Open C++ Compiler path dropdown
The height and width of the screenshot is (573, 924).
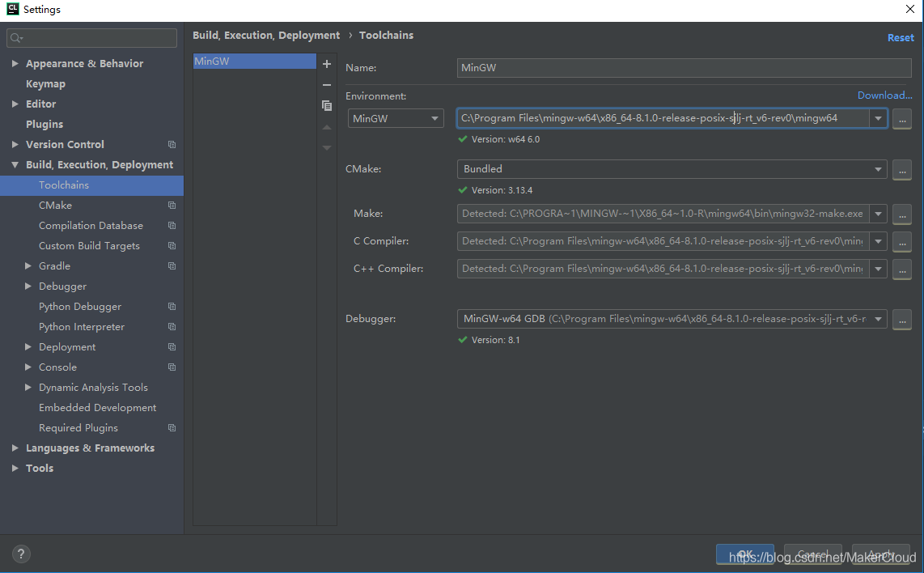pyautogui.click(x=878, y=269)
